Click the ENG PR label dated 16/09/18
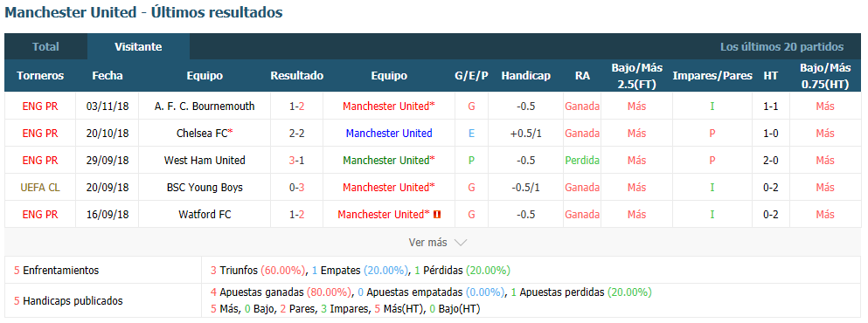 tap(40, 215)
